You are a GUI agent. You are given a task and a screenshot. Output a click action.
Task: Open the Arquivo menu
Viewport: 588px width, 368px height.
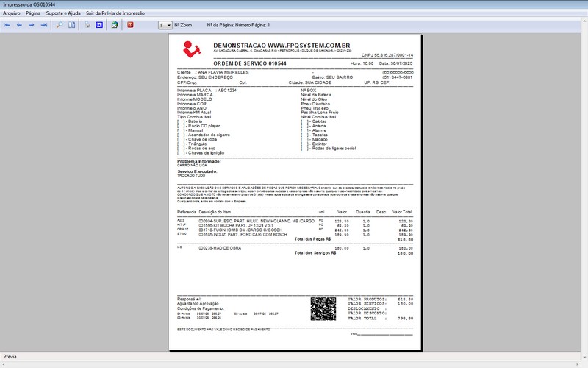11,13
